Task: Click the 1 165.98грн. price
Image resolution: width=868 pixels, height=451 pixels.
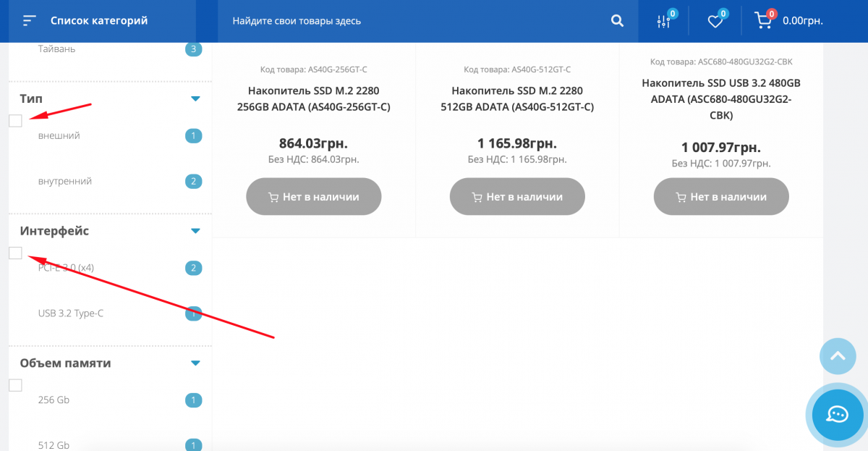Action: (517, 143)
